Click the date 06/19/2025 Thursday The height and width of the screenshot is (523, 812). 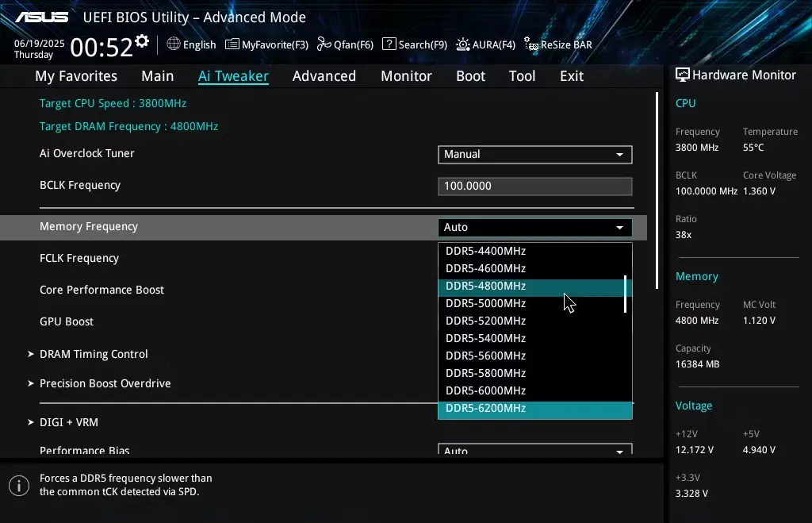pyautogui.click(x=40, y=49)
